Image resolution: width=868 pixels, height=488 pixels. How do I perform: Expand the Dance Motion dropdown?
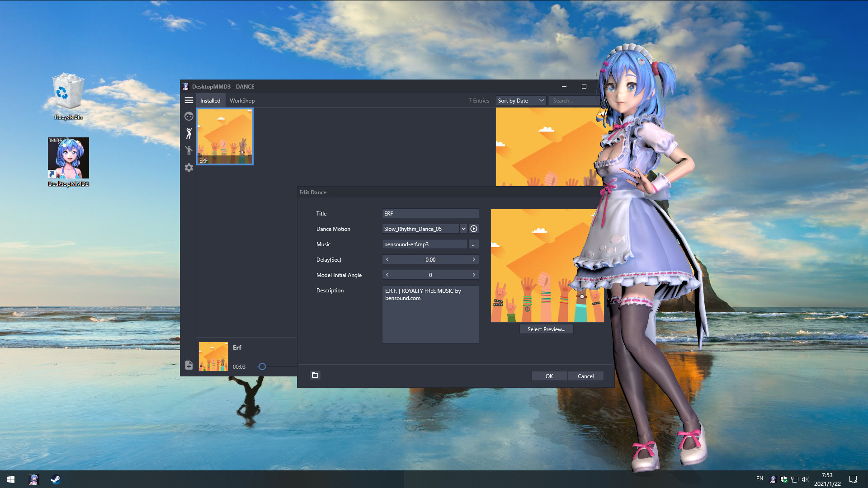463,229
